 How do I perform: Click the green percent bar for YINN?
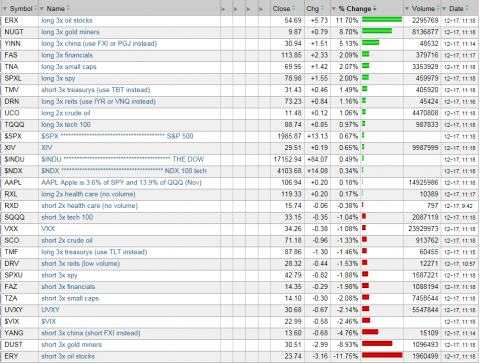point(371,43)
